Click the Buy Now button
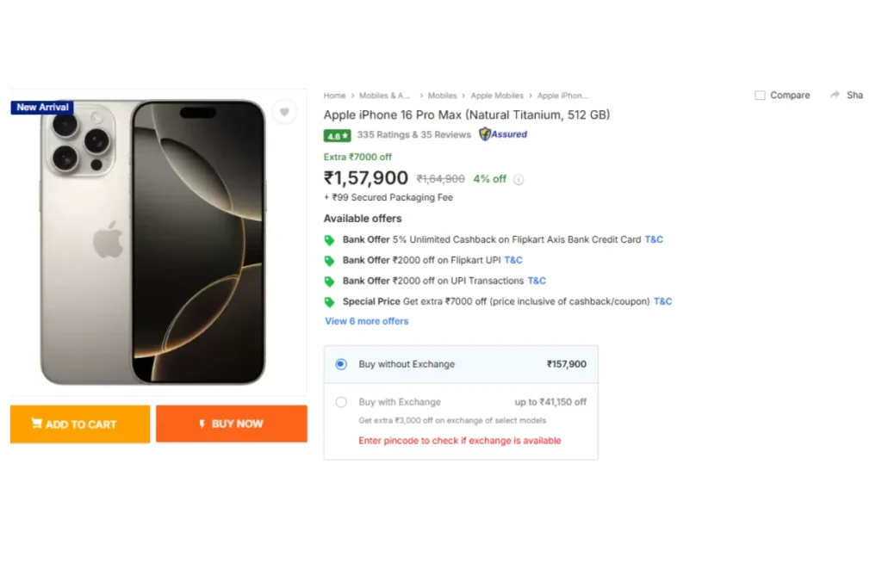The height and width of the screenshot is (588, 882). click(232, 424)
